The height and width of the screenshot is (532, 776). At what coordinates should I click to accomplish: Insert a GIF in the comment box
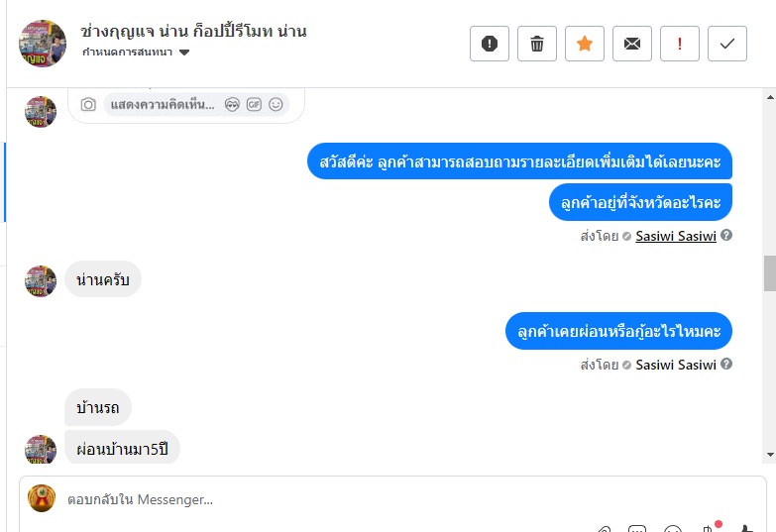254,104
